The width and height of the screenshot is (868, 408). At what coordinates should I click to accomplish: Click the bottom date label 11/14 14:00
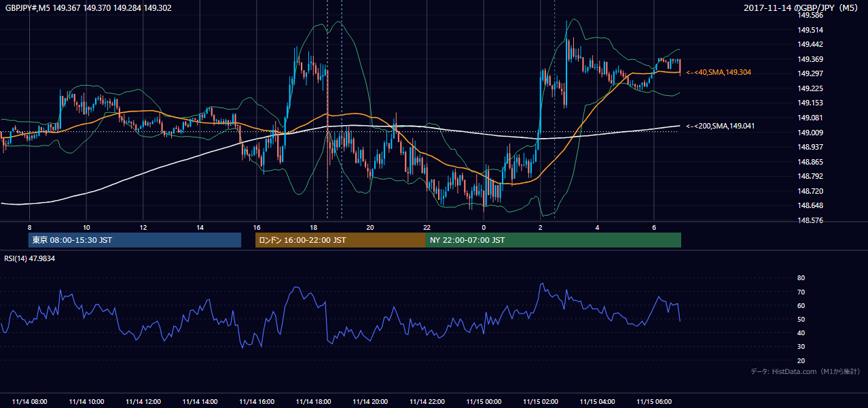tap(200, 402)
